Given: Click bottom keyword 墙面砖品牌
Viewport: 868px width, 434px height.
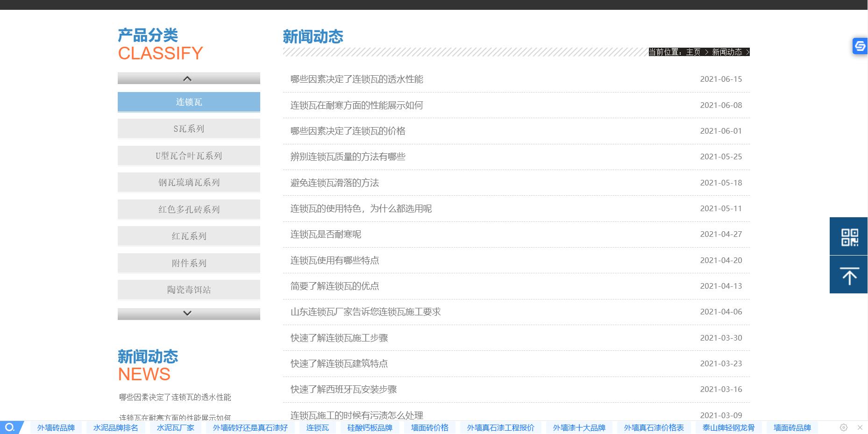Looking at the screenshot, I should pos(792,427).
